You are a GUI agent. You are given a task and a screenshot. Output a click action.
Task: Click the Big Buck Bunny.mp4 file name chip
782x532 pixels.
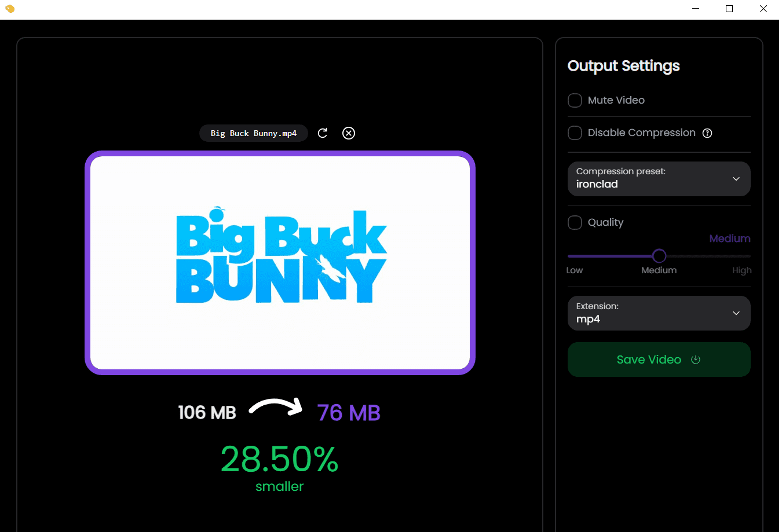[x=254, y=133]
